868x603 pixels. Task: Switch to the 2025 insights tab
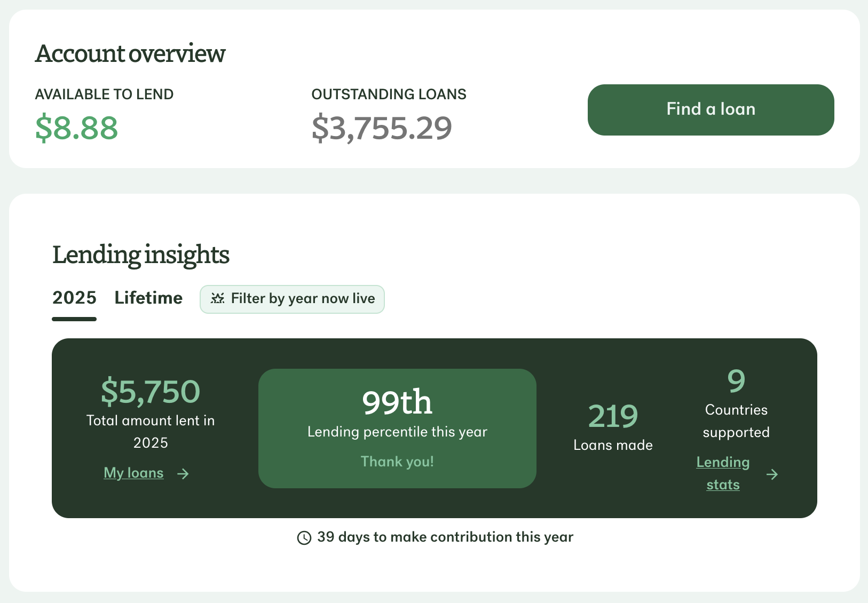pos(74,298)
